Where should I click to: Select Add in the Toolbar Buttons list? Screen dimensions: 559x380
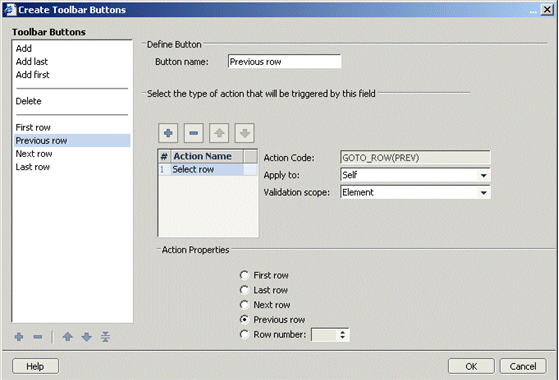(24, 48)
